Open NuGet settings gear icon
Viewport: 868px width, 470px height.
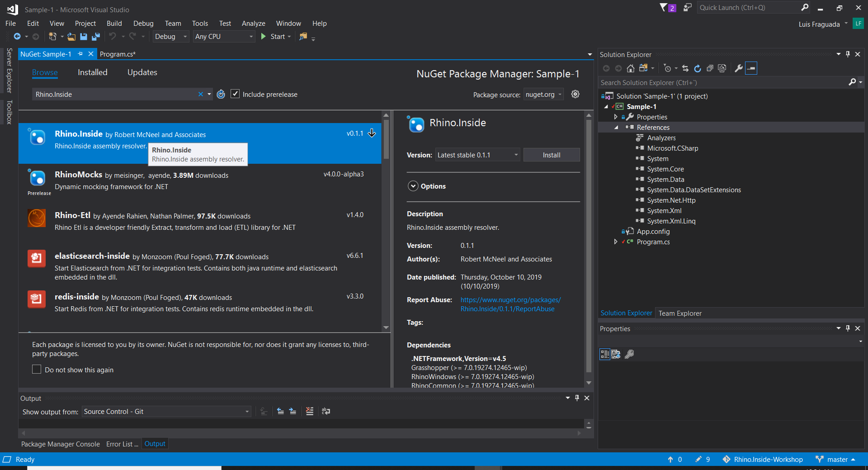(x=575, y=94)
